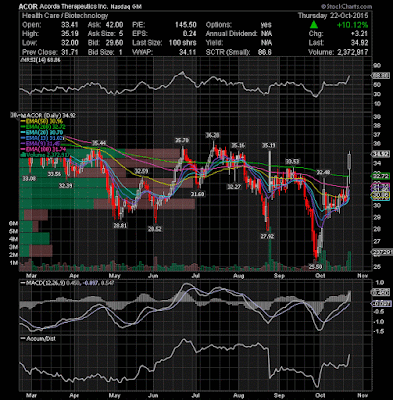Click the Chg value +3.21
The image size is (393, 400).
(360, 34)
